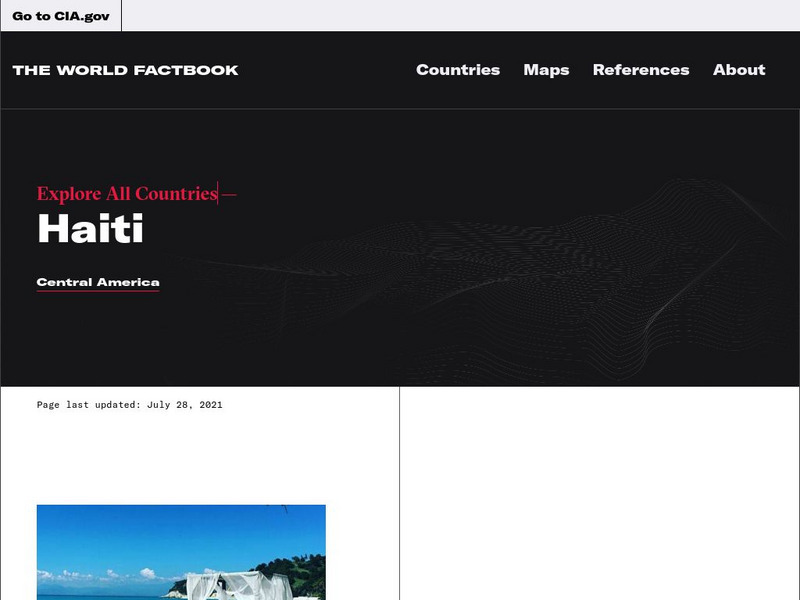
Task: Open the References menu
Action: pyautogui.click(x=641, y=70)
